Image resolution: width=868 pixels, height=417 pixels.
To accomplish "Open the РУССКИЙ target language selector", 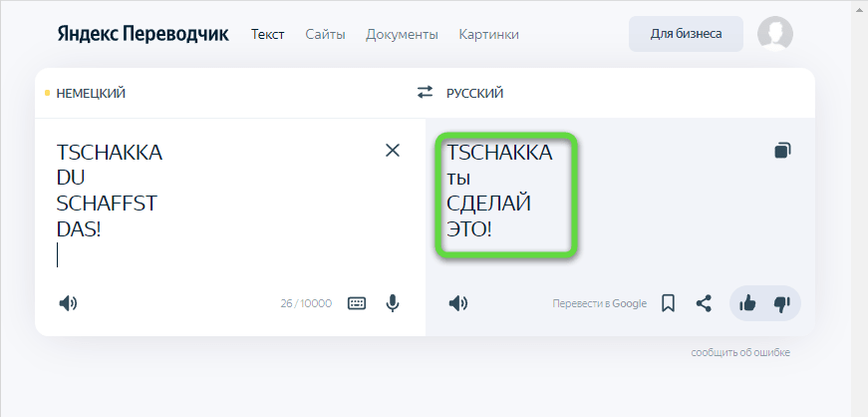I will coord(475,93).
